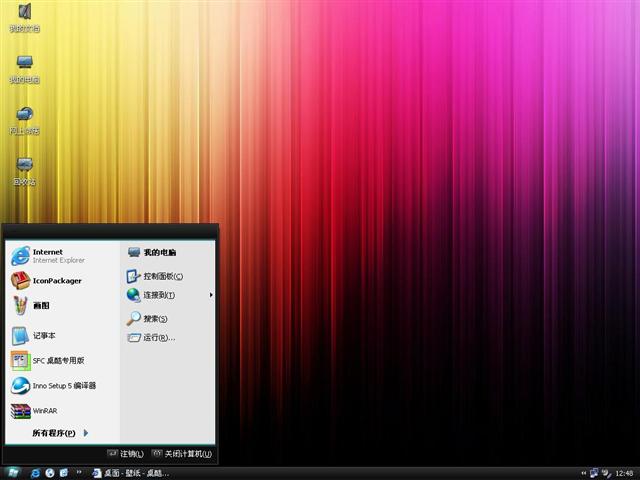Open Internet Explorer from the Start menu
640x480 pixels.
point(50,256)
